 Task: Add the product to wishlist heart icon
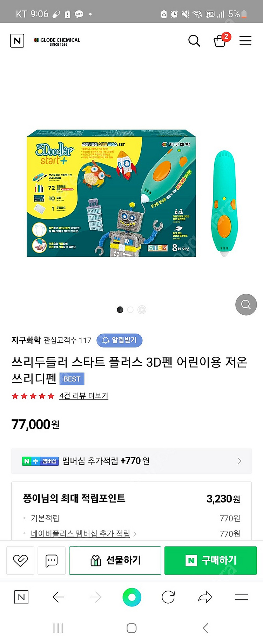20,560
